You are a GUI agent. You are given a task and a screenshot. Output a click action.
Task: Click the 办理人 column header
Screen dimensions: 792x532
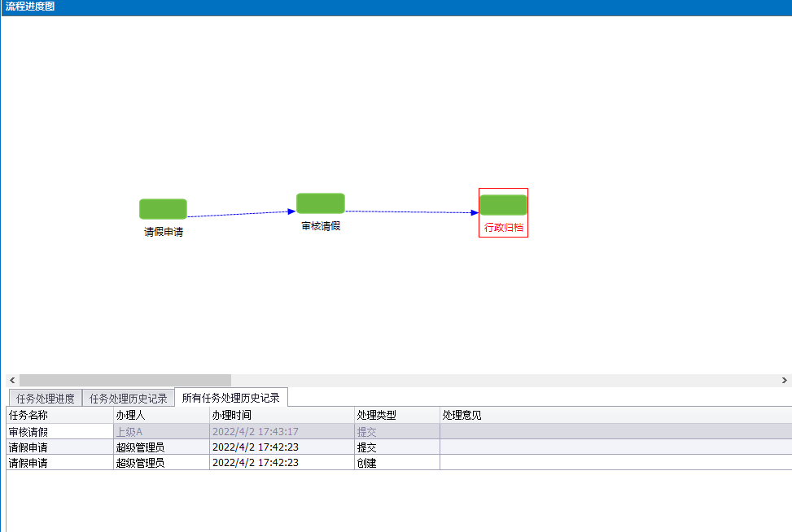(x=160, y=415)
